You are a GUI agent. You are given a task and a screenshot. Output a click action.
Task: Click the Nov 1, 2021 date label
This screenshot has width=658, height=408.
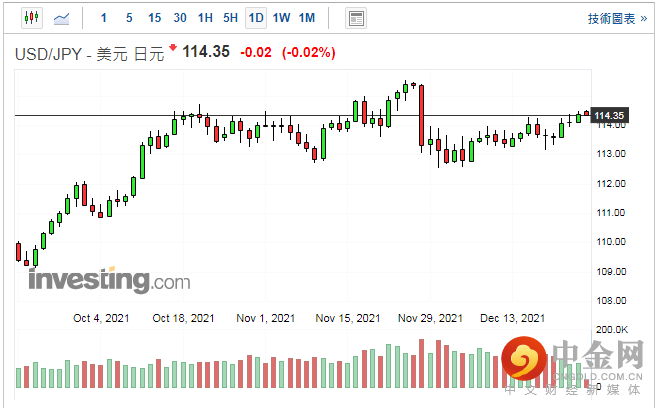[266, 318]
